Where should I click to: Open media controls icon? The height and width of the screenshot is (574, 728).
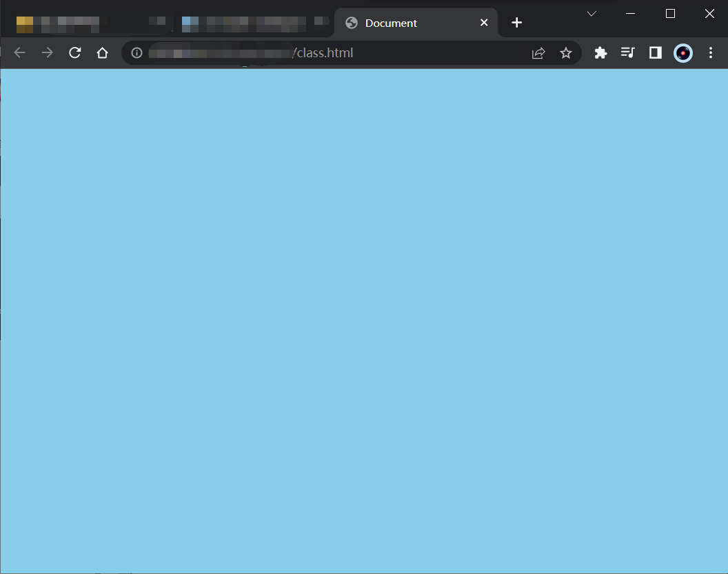coord(628,52)
